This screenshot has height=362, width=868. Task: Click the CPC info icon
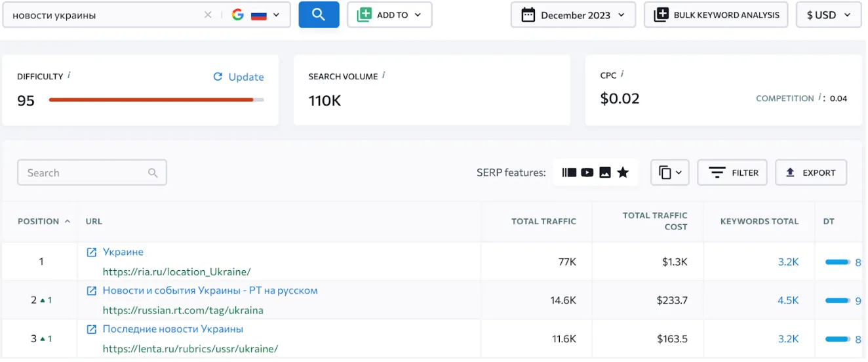pyautogui.click(x=622, y=74)
